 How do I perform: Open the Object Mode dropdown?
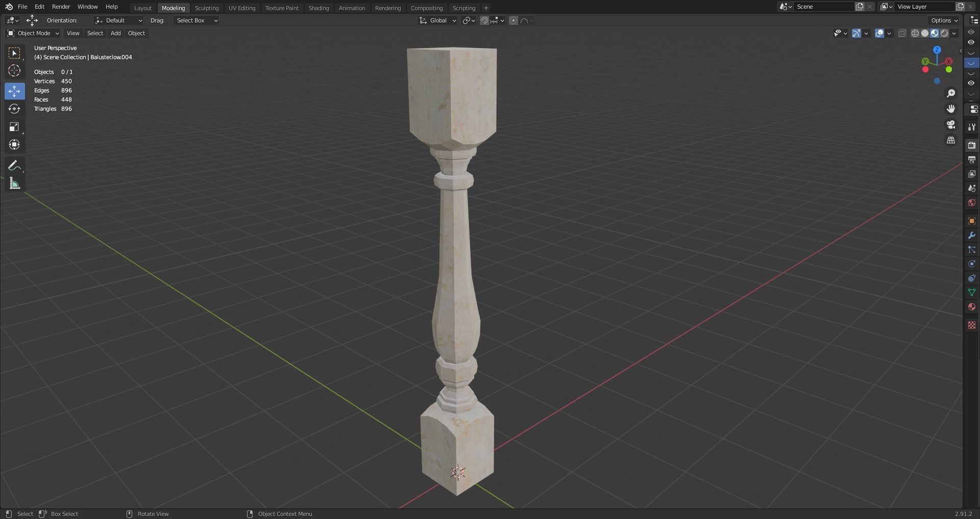point(33,33)
